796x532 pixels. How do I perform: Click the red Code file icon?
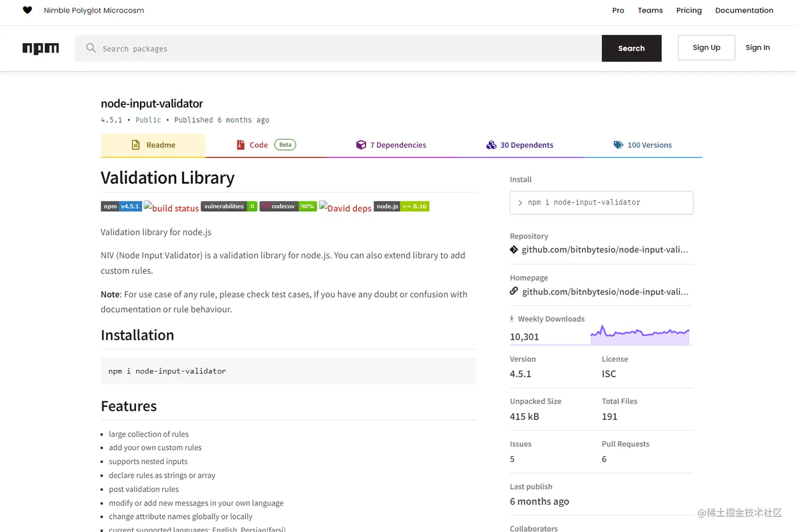point(241,145)
